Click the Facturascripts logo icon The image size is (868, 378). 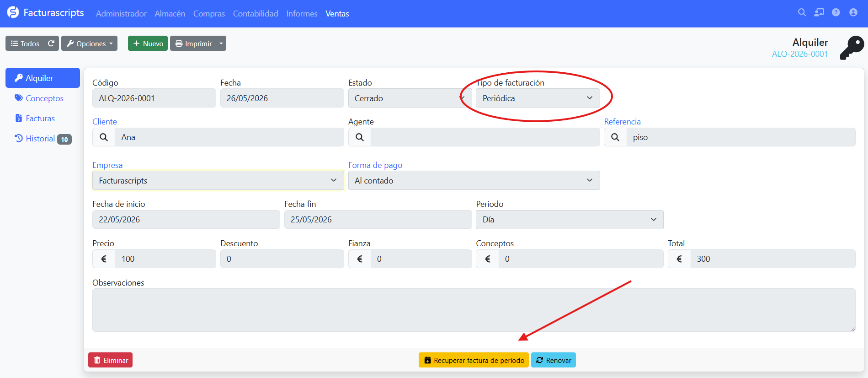13,13
